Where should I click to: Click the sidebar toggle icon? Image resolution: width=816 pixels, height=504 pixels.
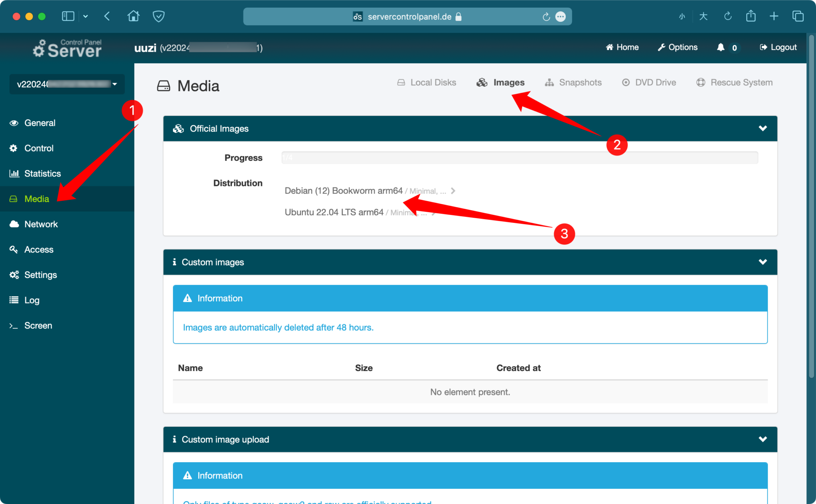pyautogui.click(x=68, y=16)
